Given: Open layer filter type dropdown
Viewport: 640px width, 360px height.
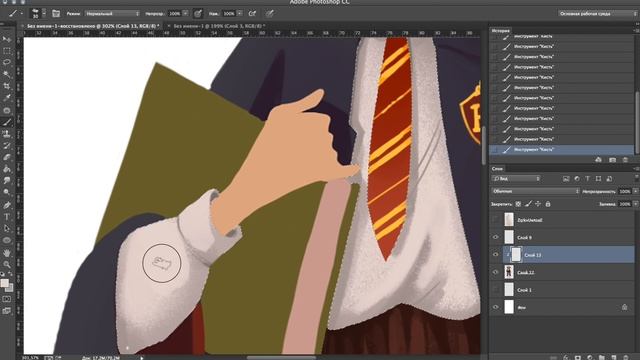Looking at the screenshot, I should 516,179.
